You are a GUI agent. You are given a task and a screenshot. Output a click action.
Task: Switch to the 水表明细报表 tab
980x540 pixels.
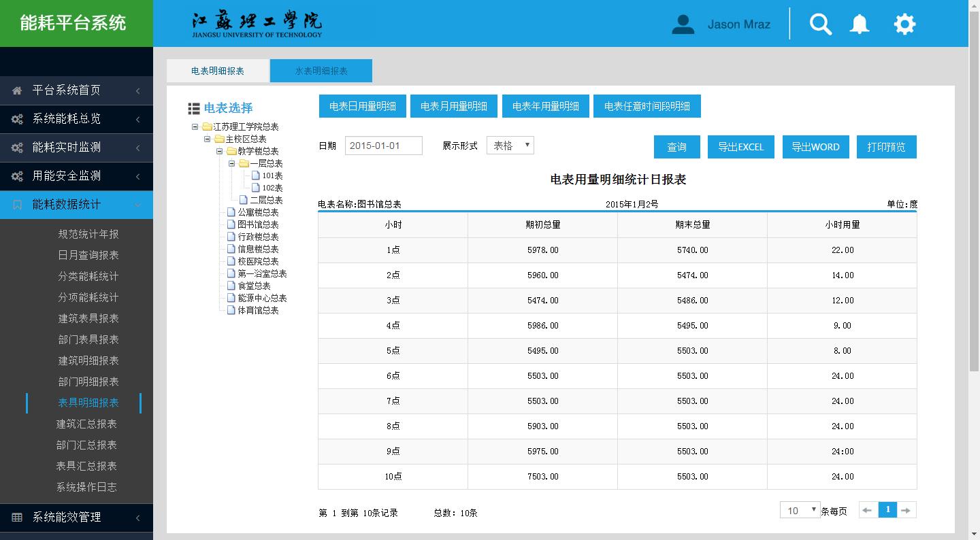pos(321,71)
